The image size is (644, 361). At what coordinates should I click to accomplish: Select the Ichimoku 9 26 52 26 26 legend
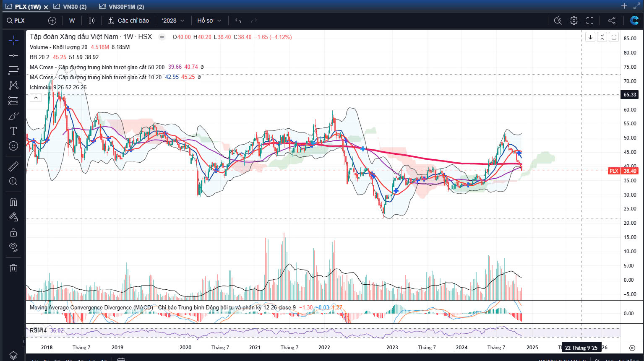click(x=58, y=87)
